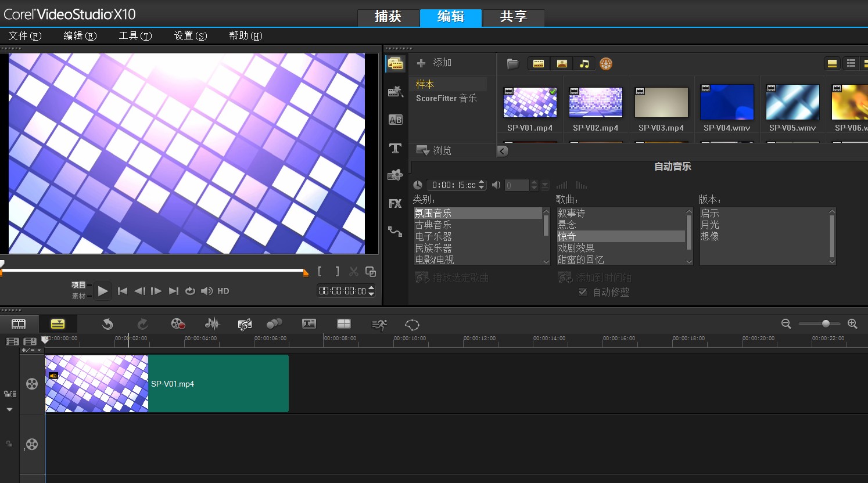Open the FX filter library
Screen dimensions: 868x483
396,204
